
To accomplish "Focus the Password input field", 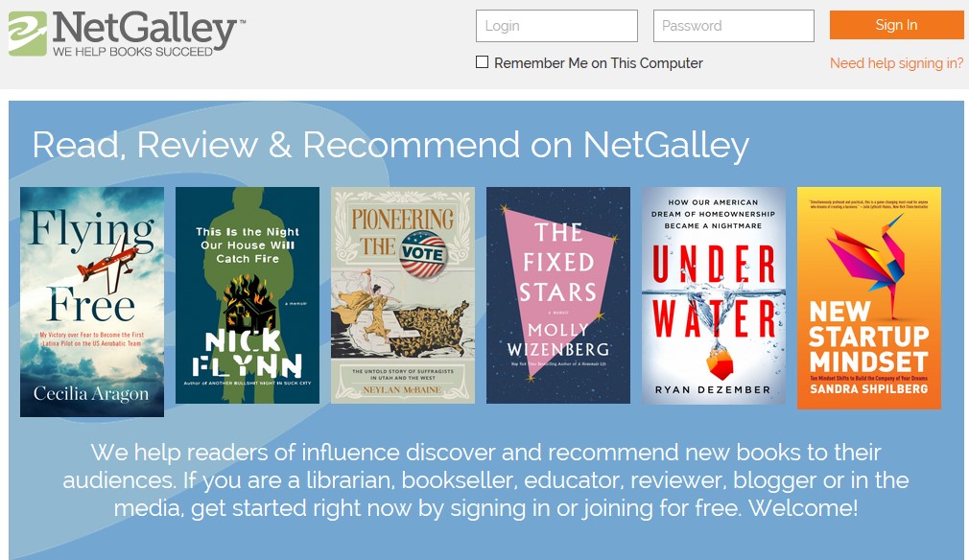I will (x=733, y=26).
